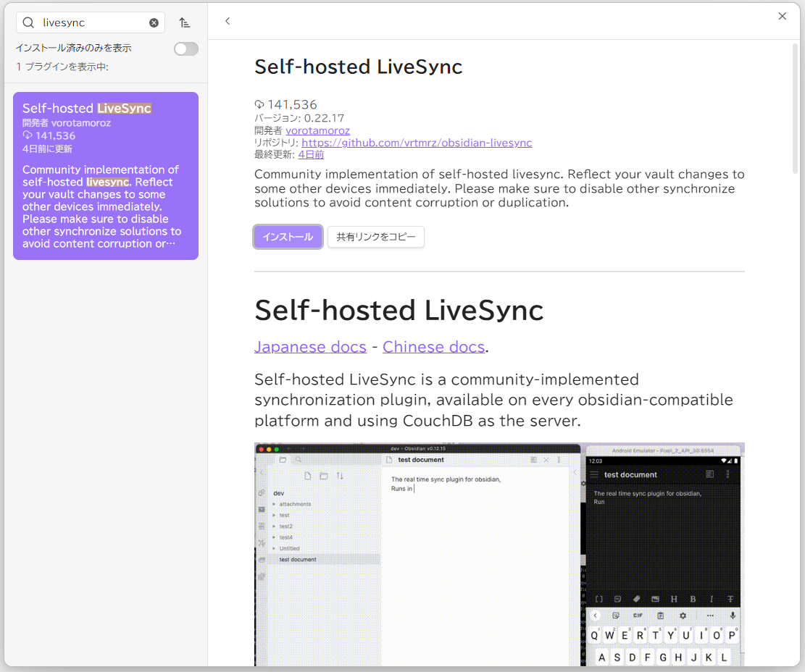
Task: Open the plugin sort order menu
Action: (185, 23)
